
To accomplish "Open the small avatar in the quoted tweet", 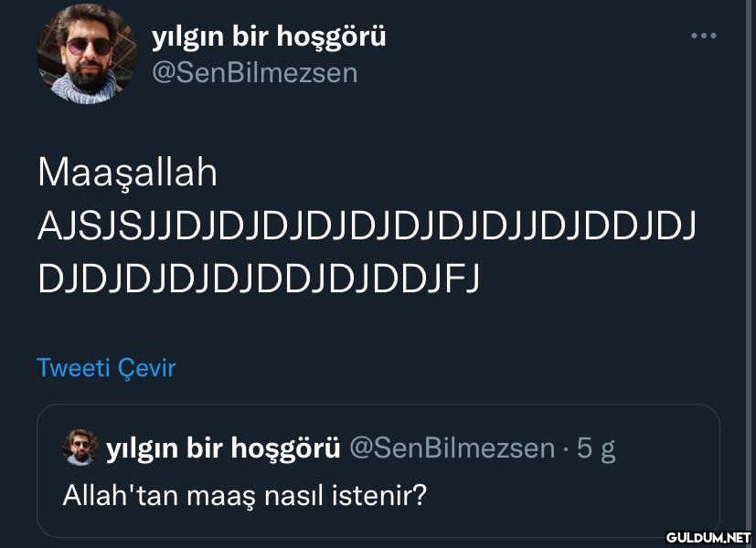I will [80, 447].
